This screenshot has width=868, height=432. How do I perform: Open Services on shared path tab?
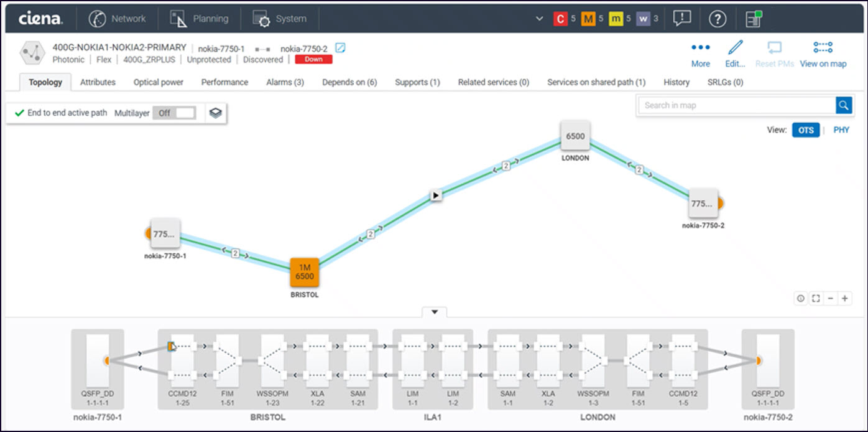click(x=596, y=82)
